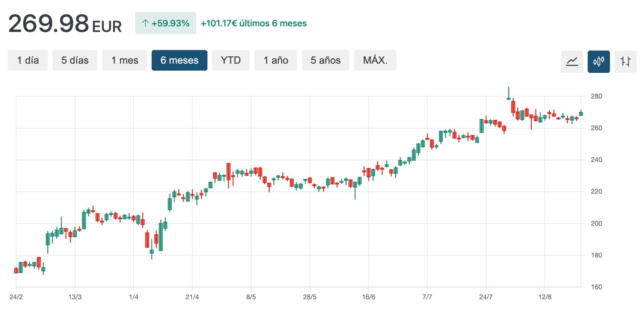The height and width of the screenshot is (310, 644).
Task: Click the 269.98 EUR price
Action: tap(65, 24)
